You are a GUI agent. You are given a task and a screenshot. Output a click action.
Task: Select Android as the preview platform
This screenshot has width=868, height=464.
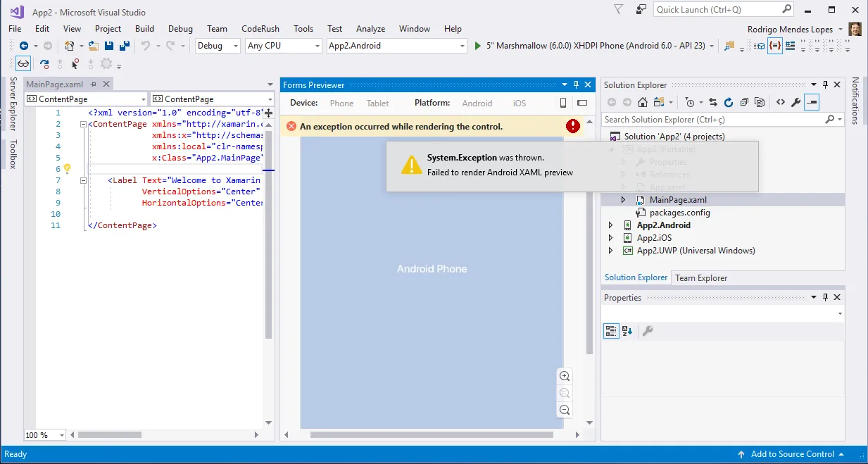click(477, 103)
